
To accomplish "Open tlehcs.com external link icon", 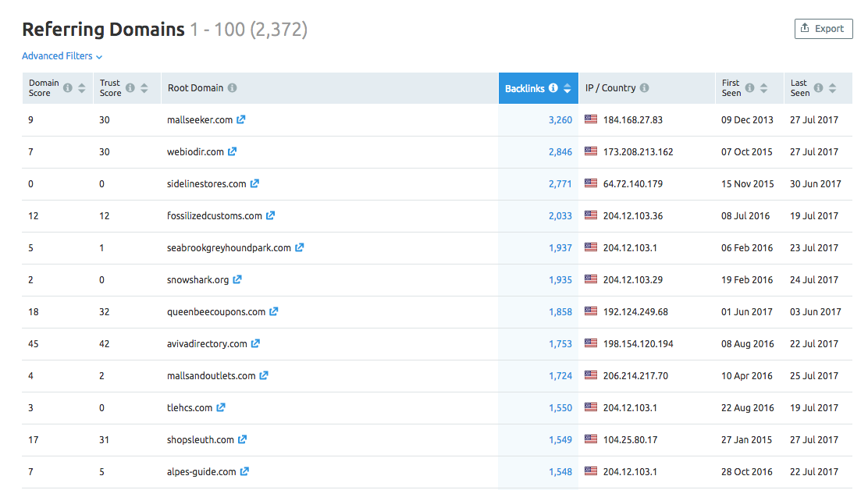I will 220,407.
